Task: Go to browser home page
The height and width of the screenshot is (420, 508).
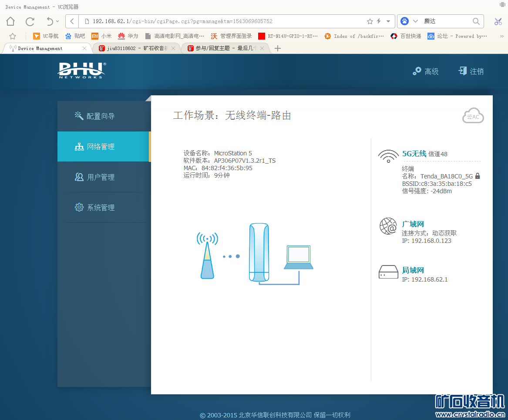Action: tap(10, 21)
